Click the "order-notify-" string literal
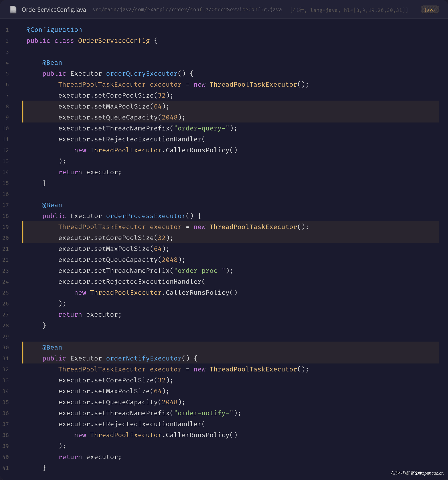448x480 pixels. (204, 413)
